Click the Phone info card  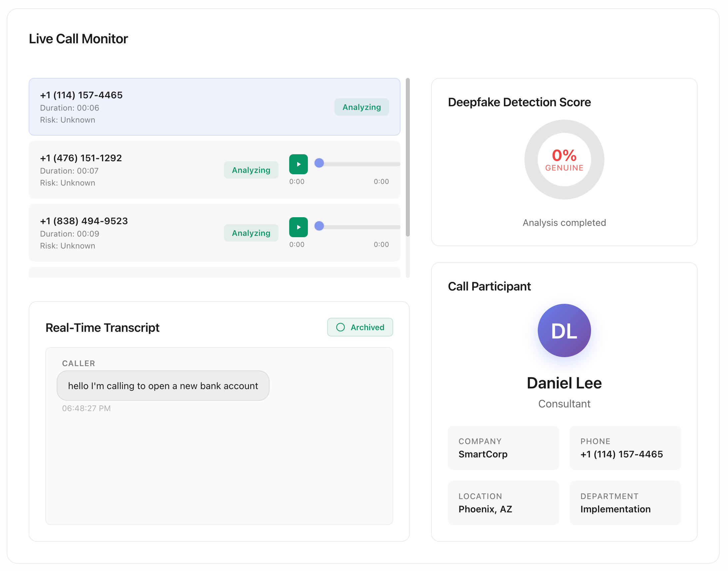pos(625,448)
